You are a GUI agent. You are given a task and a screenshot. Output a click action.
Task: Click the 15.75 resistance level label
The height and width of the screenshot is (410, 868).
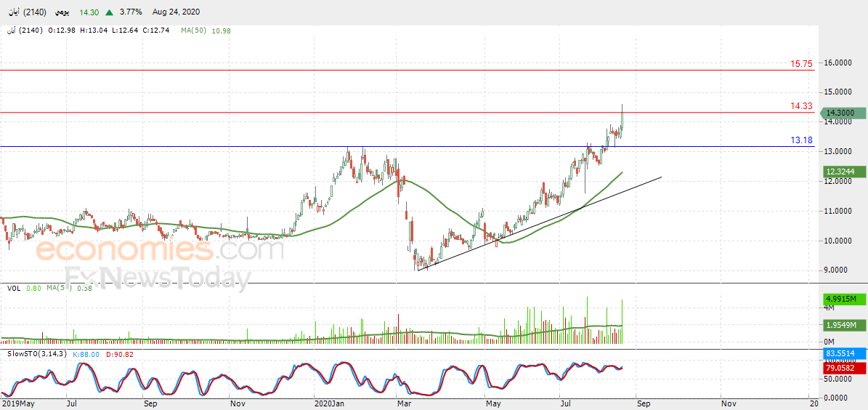802,64
